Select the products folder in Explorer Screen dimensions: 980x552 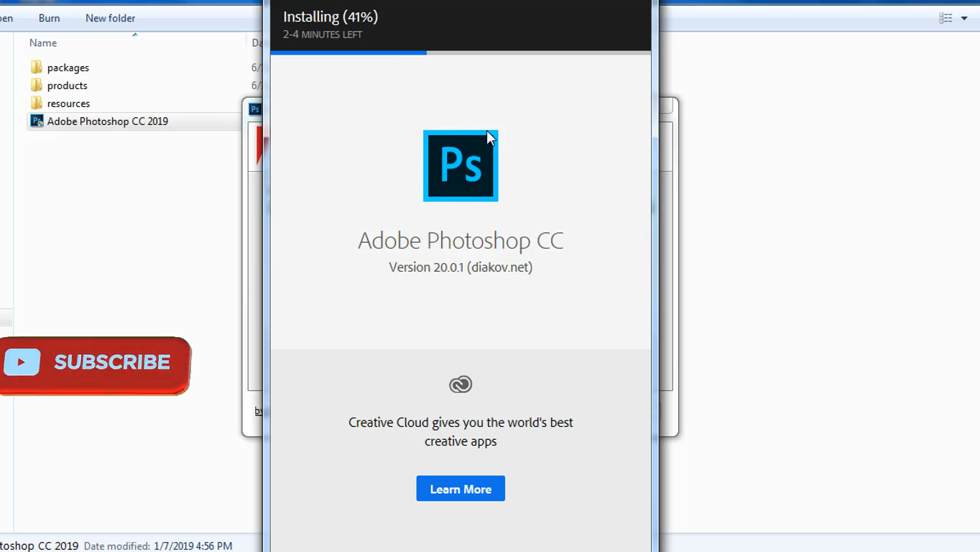coord(68,86)
